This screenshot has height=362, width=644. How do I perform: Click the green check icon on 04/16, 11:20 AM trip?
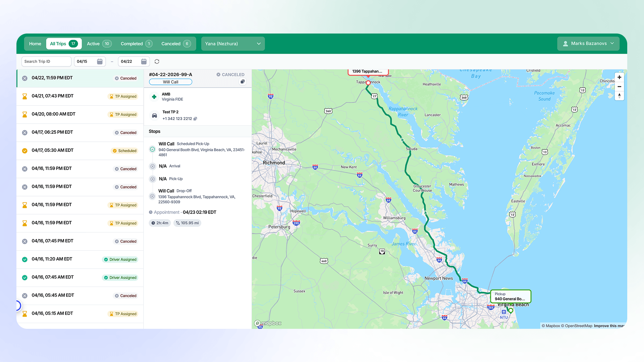click(24, 259)
